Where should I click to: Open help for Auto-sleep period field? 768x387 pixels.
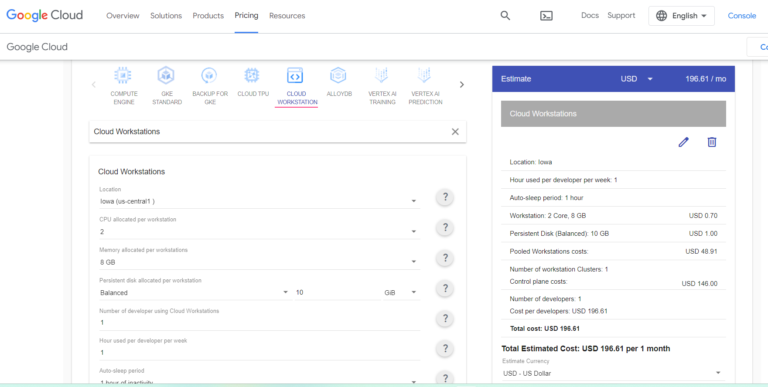pyautogui.click(x=445, y=378)
